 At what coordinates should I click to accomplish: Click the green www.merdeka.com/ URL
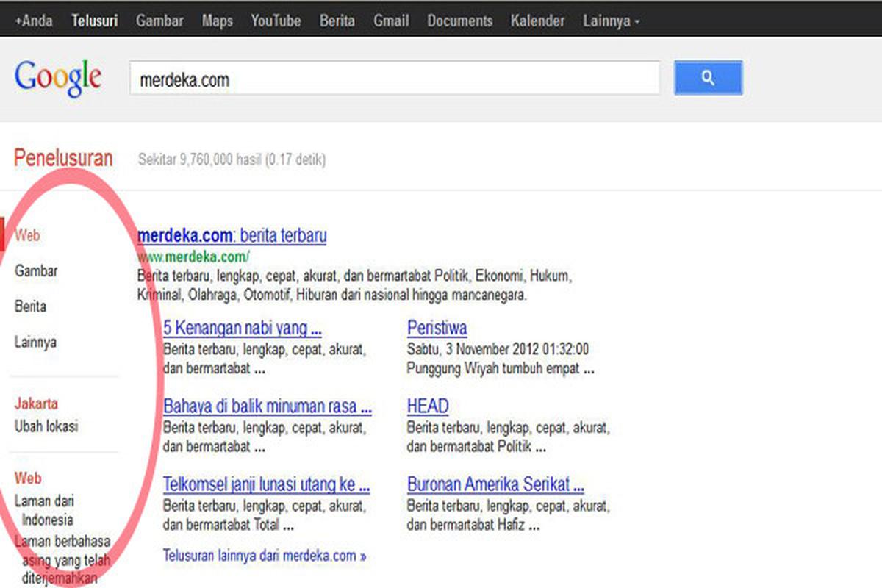[x=193, y=257]
